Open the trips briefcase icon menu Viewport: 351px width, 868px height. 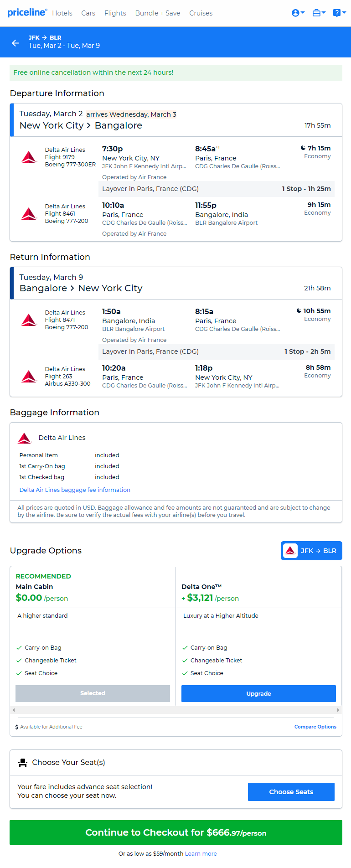click(x=318, y=13)
